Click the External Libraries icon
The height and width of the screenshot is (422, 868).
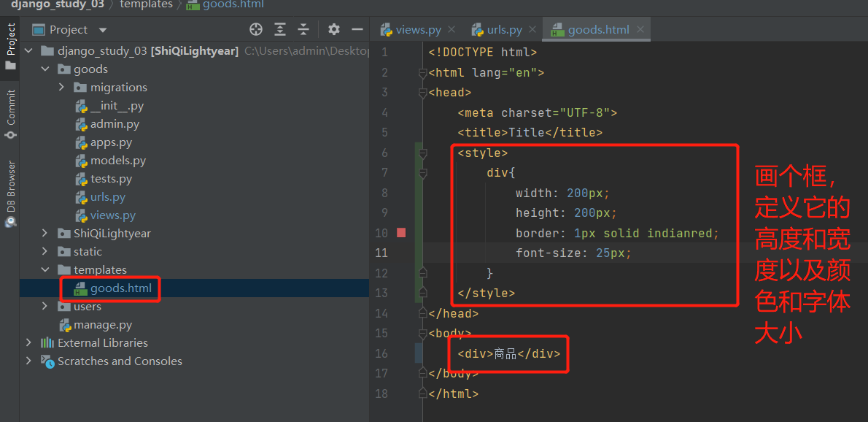(47, 343)
